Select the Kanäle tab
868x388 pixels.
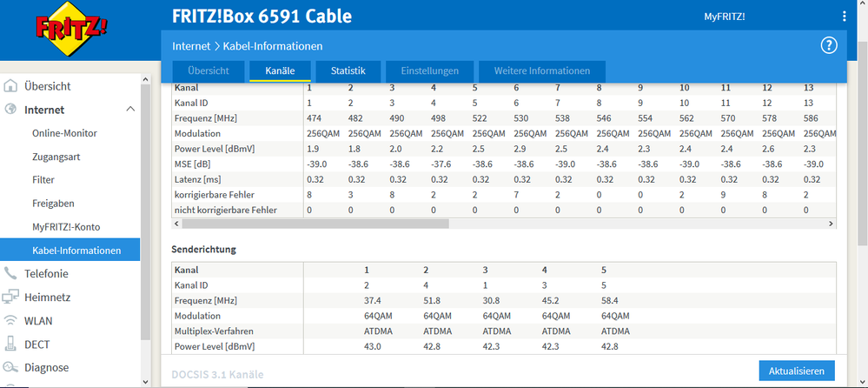pos(280,71)
